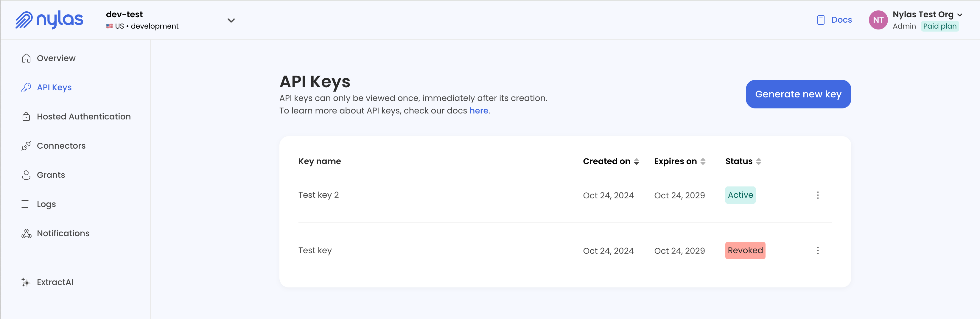
Task: Toggle sorting on the Created on column
Action: [x=637, y=161]
